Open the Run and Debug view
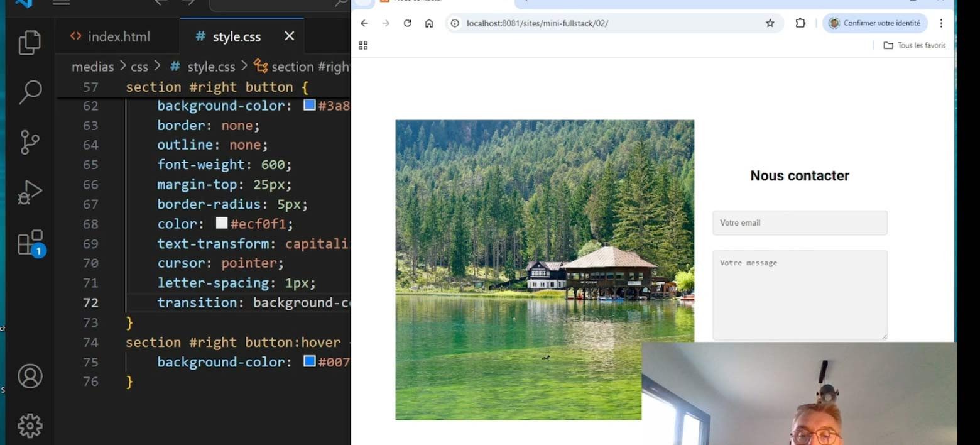 click(x=30, y=192)
